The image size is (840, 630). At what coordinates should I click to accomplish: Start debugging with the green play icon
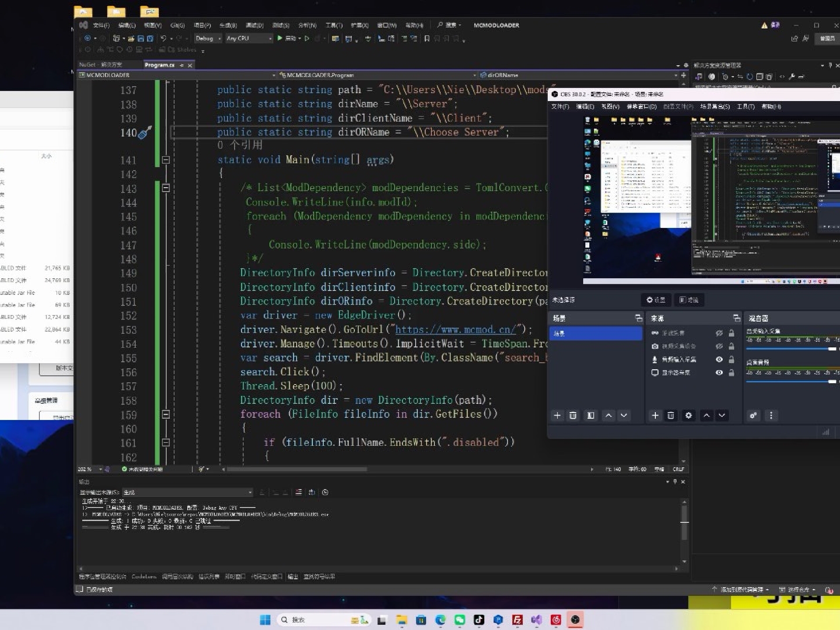pos(280,38)
